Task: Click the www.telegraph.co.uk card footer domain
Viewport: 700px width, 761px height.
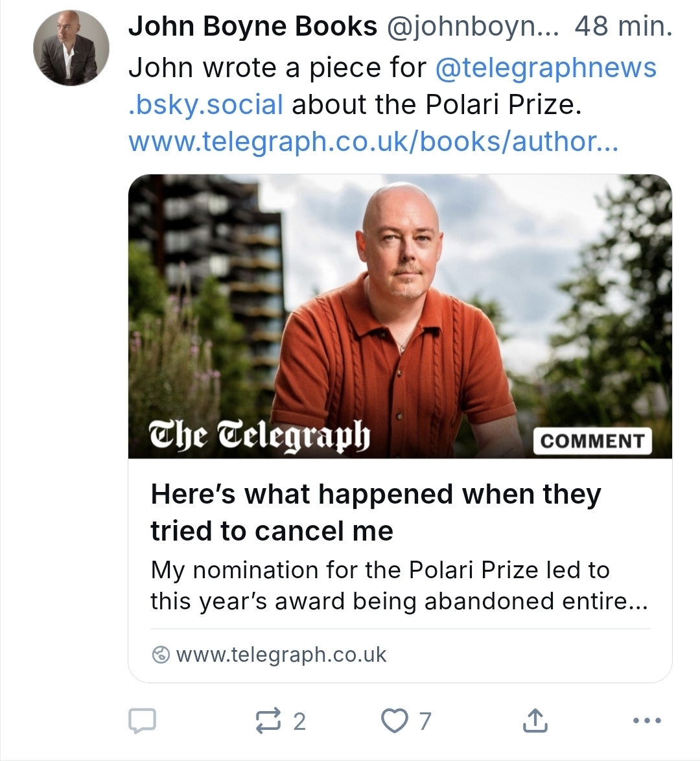Action: (x=281, y=655)
